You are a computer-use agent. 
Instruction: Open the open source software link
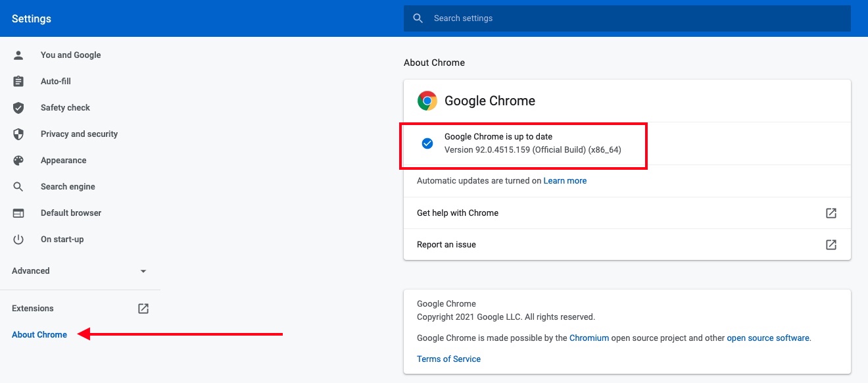pyautogui.click(x=768, y=338)
